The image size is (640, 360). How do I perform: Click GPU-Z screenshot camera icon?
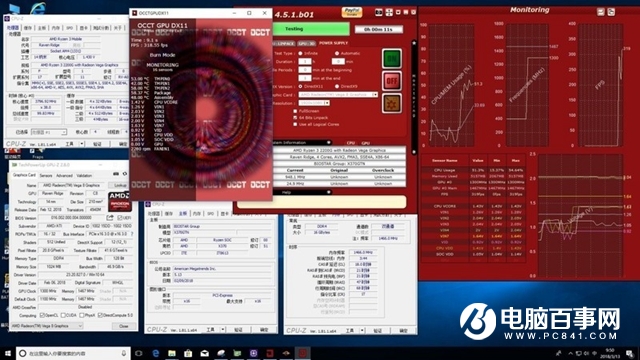click(x=116, y=174)
